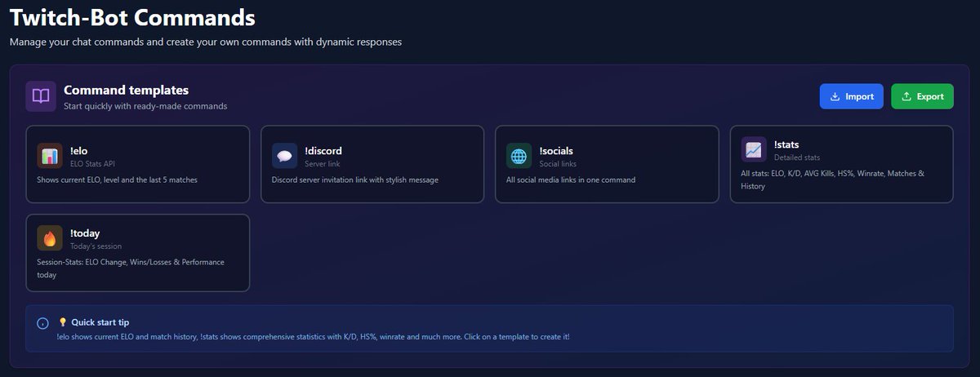Click the Import button

pos(852,96)
